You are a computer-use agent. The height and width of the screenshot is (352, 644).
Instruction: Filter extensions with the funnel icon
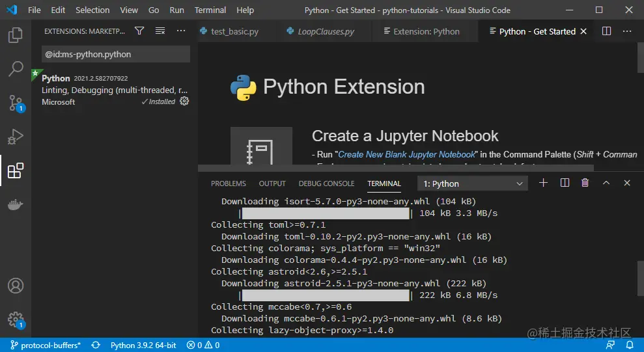(x=139, y=31)
